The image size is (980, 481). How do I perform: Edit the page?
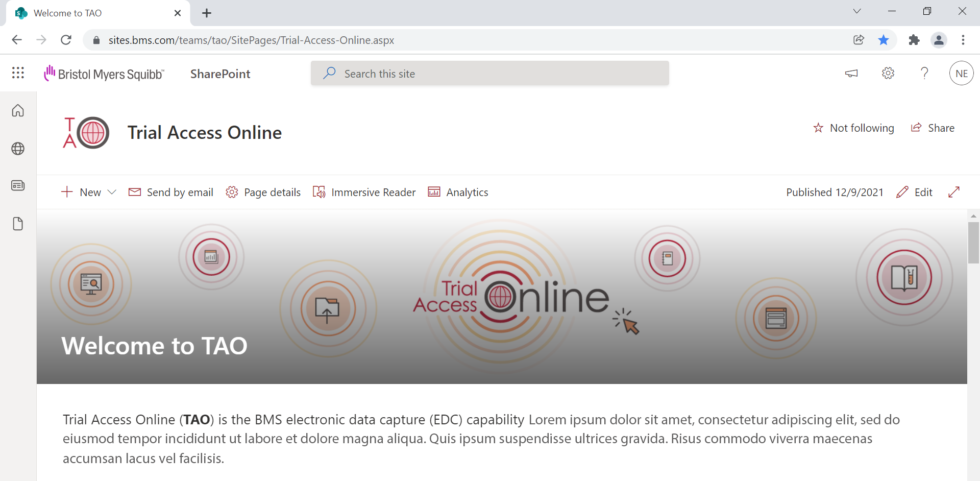tap(914, 193)
